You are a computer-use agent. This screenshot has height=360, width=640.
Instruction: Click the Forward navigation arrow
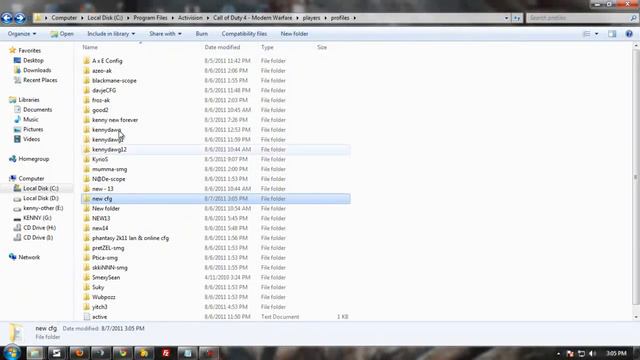(x=20, y=18)
